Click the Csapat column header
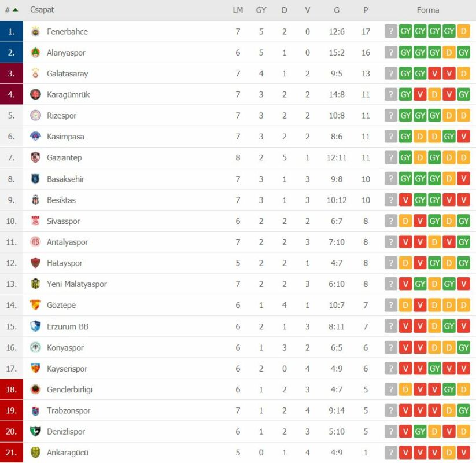Image resolution: width=476 pixels, height=463 pixels. 42,10
